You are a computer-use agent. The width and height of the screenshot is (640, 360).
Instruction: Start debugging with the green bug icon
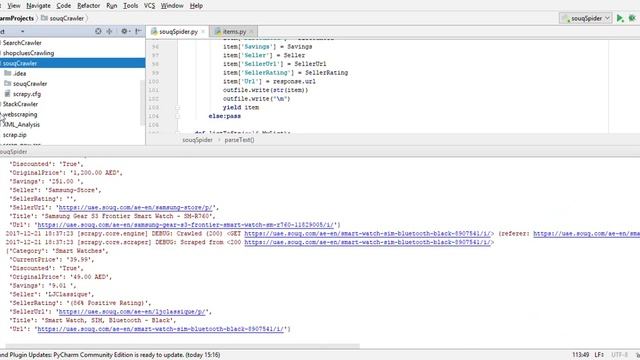[x=632, y=18]
